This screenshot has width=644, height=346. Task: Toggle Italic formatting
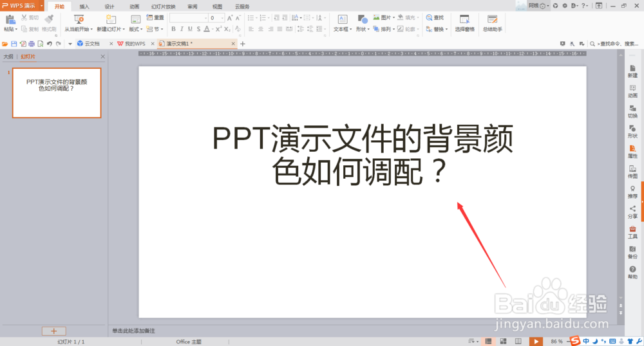(x=182, y=29)
